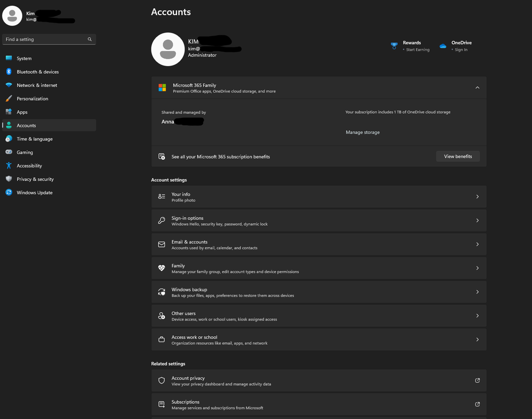The height and width of the screenshot is (419, 532).
Task: Click the Find a setting search box
Action: [x=49, y=39]
